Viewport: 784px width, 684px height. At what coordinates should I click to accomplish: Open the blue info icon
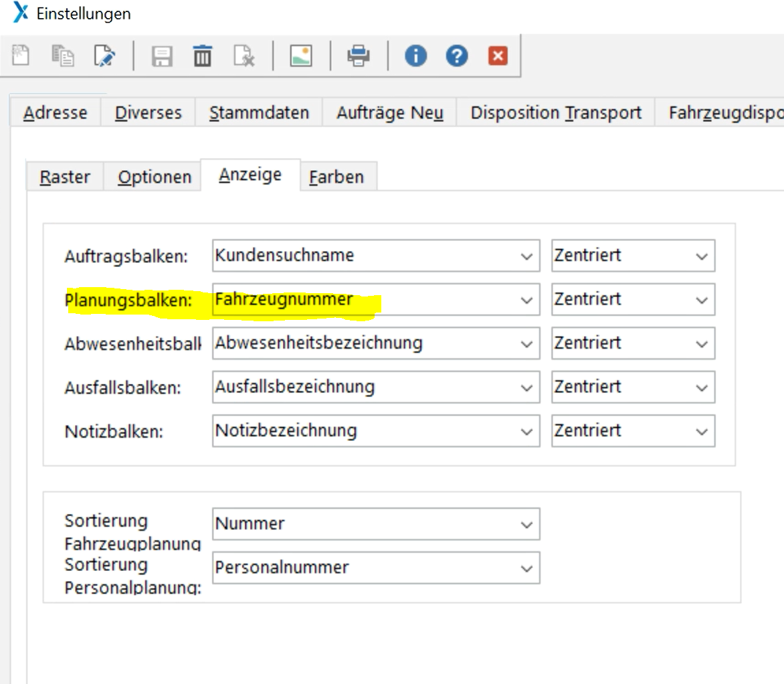(x=415, y=57)
